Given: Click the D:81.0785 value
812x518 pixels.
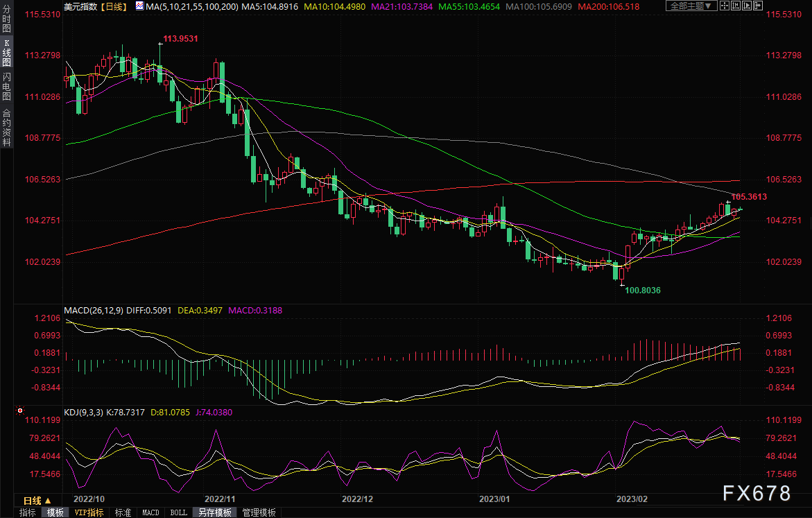Looking at the screenshot, I should [171, 413].
